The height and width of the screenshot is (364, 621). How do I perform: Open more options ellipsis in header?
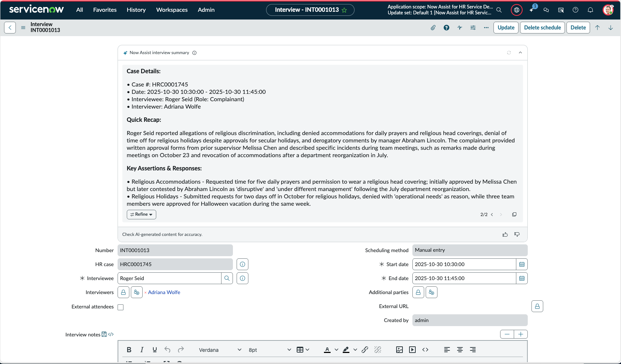tap(486, 28)
